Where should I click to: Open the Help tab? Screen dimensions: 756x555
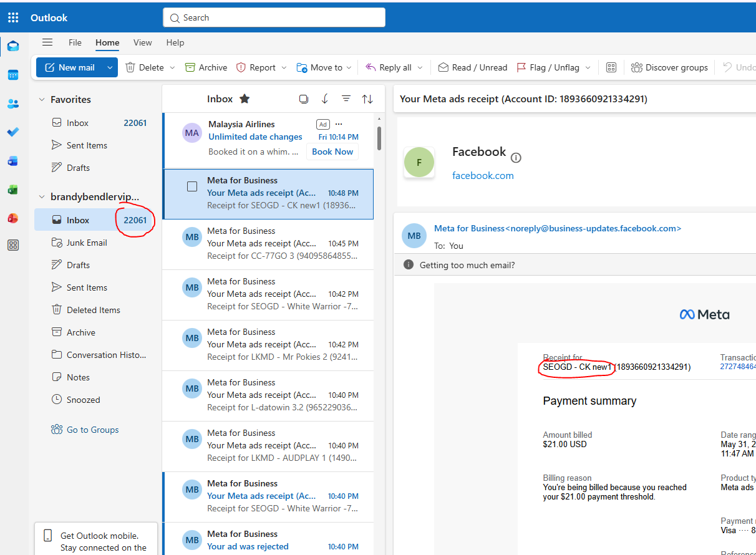pyautogui.click(x=175, y=42)
